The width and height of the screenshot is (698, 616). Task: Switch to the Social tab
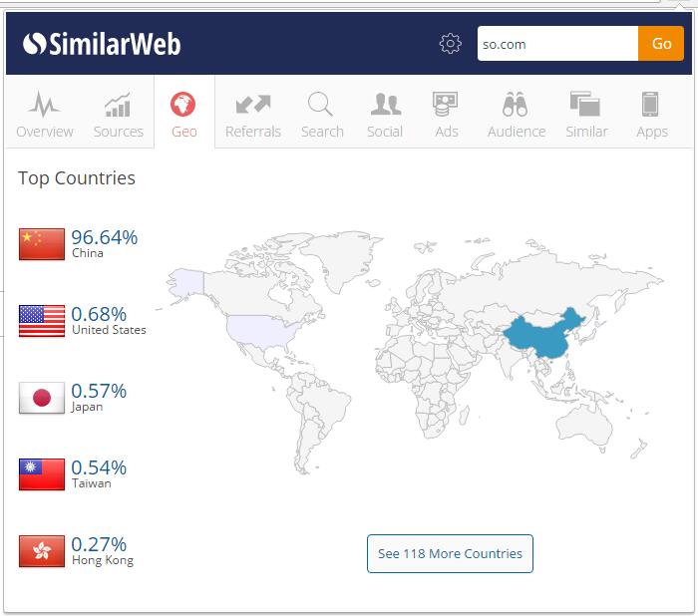pos(385,114)
